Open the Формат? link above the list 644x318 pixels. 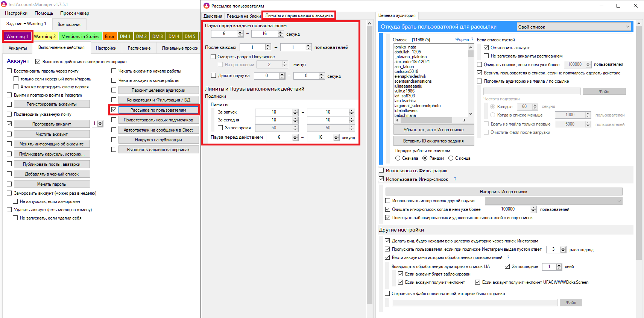(464, 39)
